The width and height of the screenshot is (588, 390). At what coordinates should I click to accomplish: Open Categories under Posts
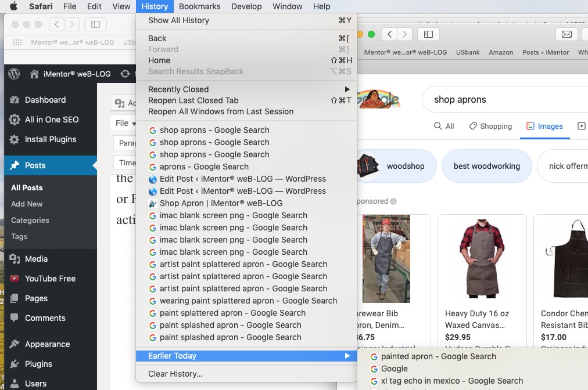pos(30,221)
